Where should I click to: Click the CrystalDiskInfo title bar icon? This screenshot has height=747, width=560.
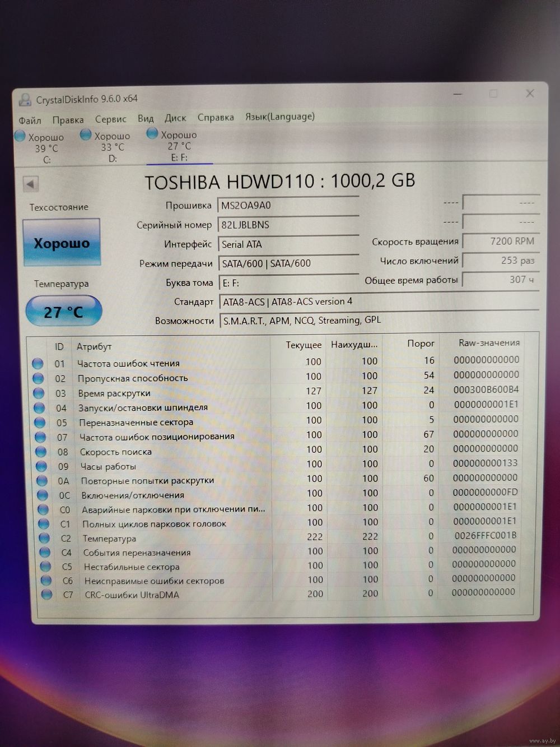(25, 100)
